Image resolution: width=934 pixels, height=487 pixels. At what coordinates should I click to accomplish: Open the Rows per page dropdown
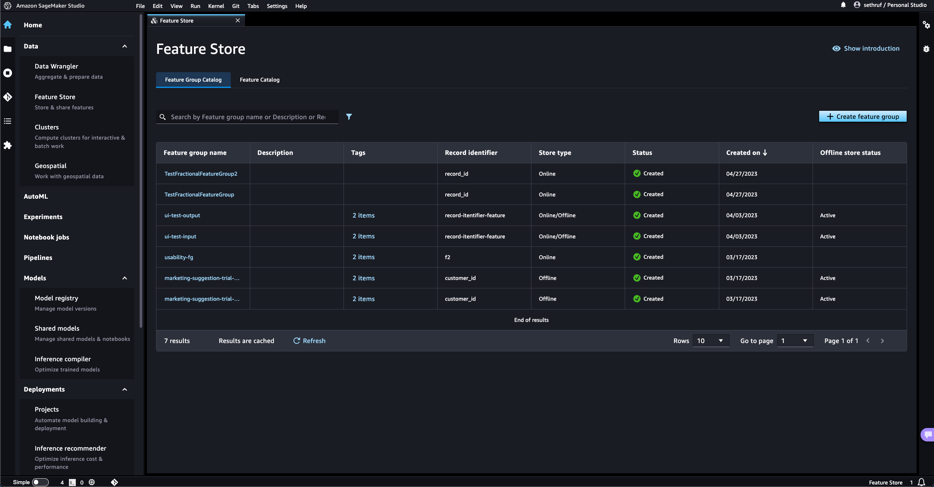[x=711, y=341]
